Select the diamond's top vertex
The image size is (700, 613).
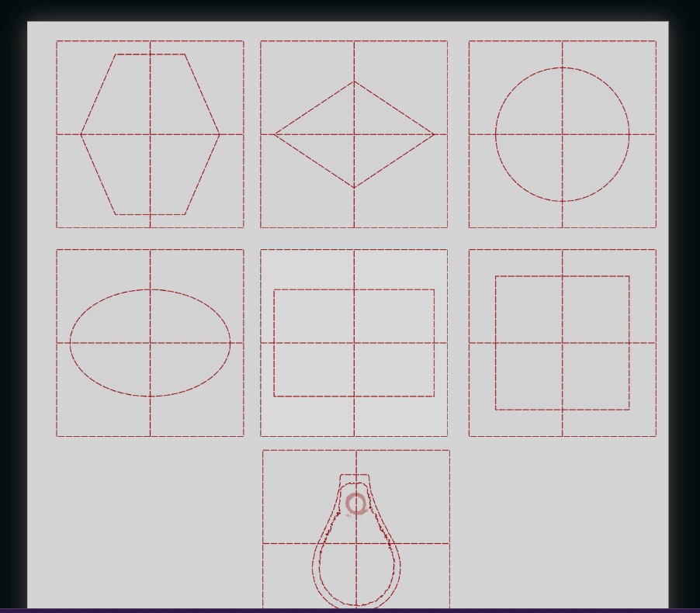point(354,81)
